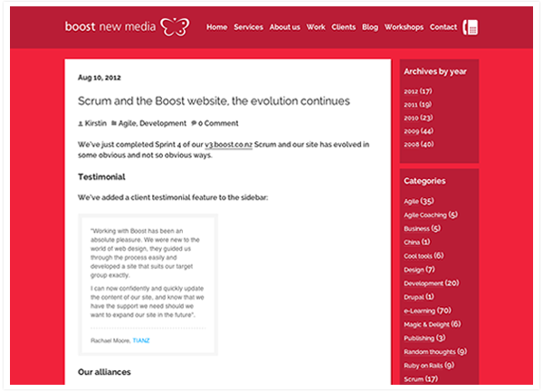543x392 pixels.
Task: Select Development (20) category in sidebar
Action: tap(431, 283)
